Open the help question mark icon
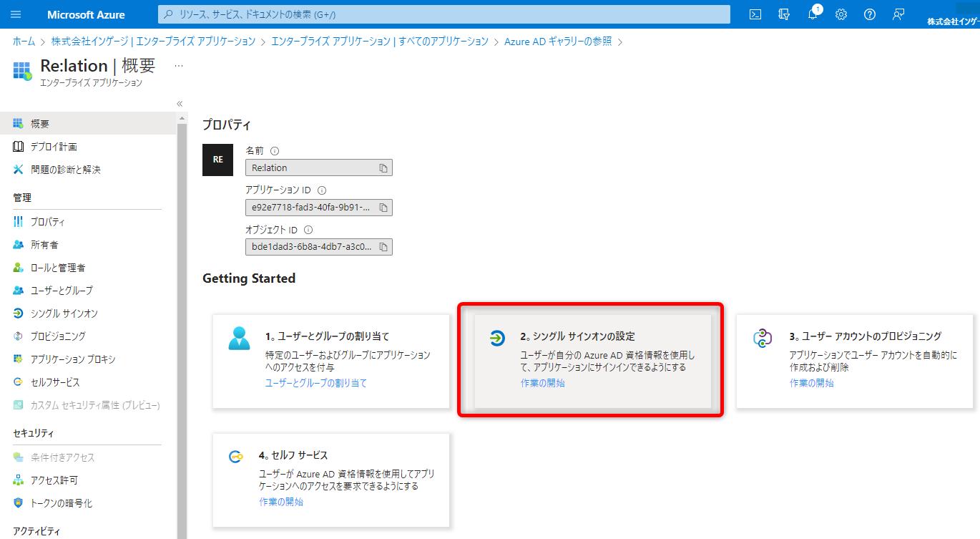The height and width of the screenshot is (539, 980). (x=870, y=14)
